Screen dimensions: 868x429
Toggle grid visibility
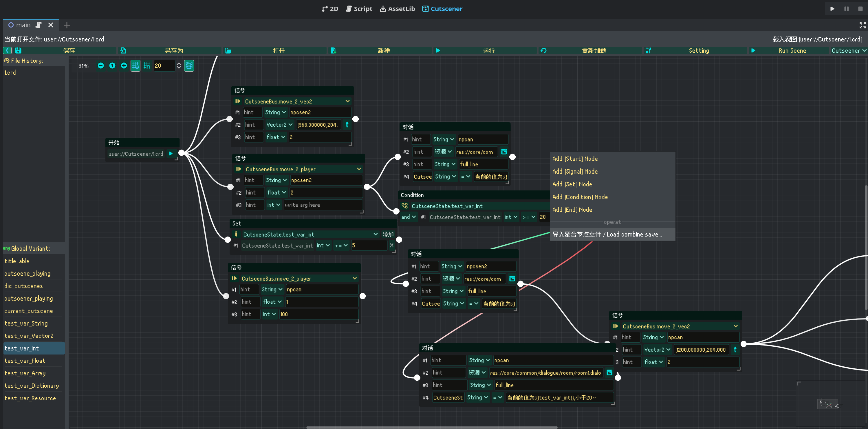coord(135,66)
